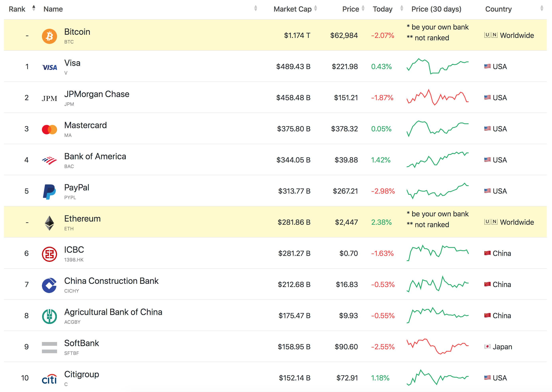552x392 pixels.
Task: Click Mastercard's 30-day price chart
Action: point(438,128)
